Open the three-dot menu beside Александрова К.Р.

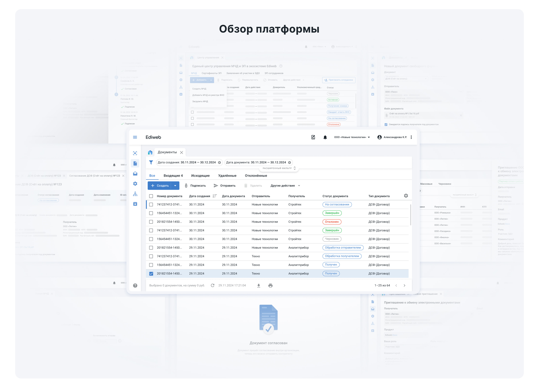(x=411, y=137)
